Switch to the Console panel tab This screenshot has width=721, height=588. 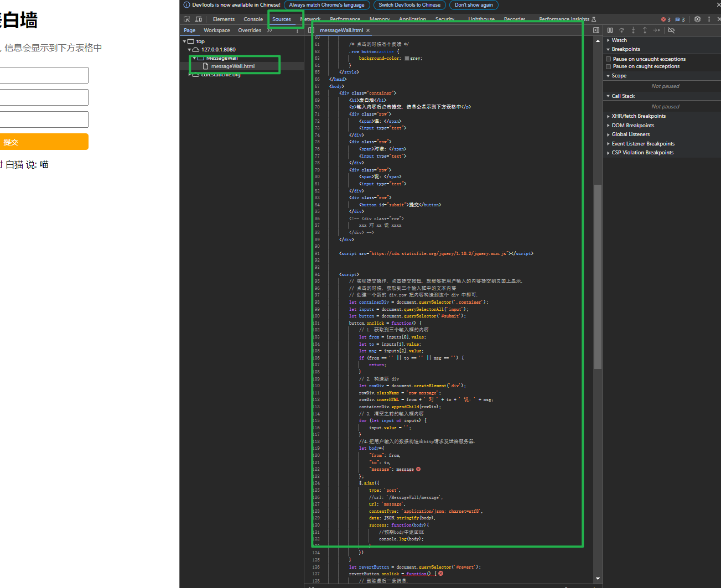tap(253, 19)
